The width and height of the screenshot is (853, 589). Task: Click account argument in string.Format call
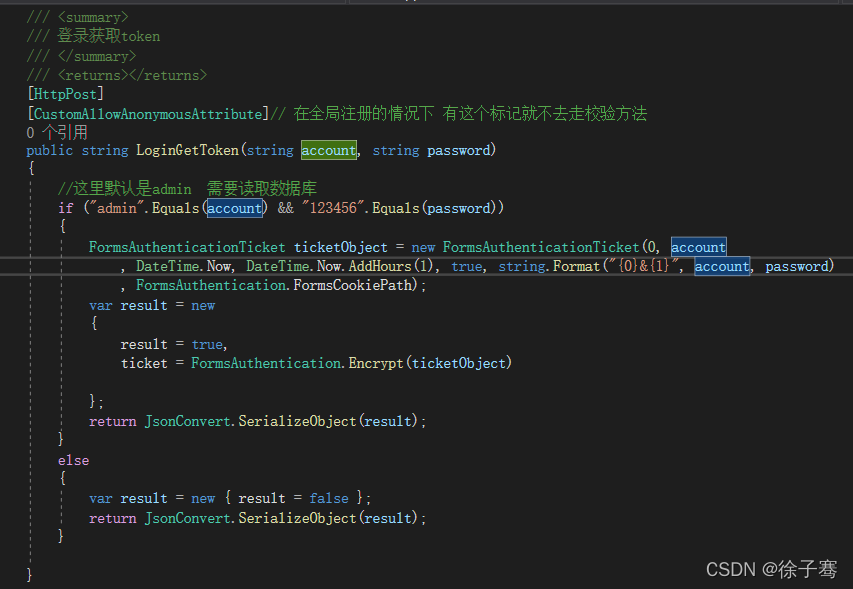[x=722, y=266]
